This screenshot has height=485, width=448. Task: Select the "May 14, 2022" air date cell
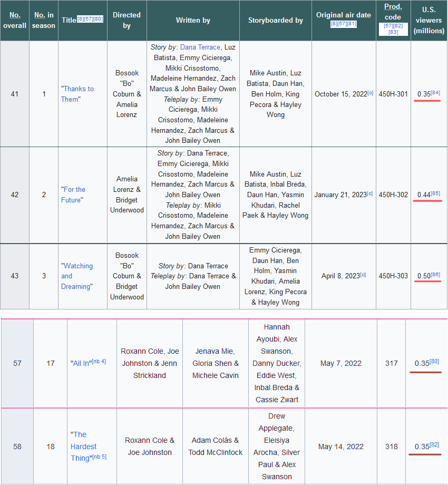click(340, 447)
